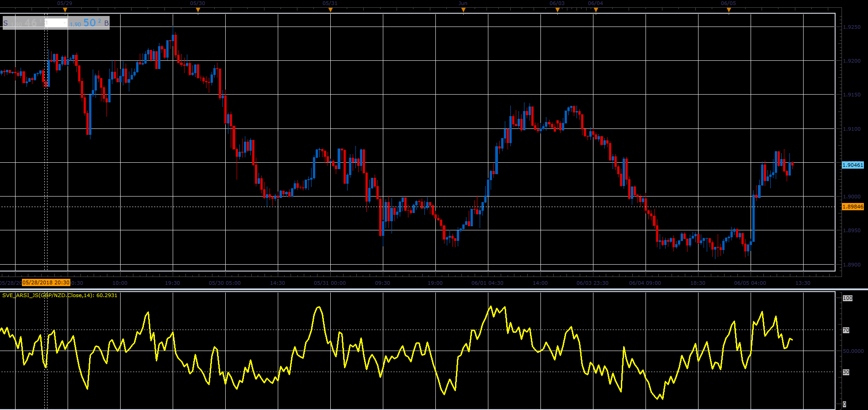Click the 06/05 04:00 time axis label
Viewport: 868px width, 410px height.
(750, 283)
